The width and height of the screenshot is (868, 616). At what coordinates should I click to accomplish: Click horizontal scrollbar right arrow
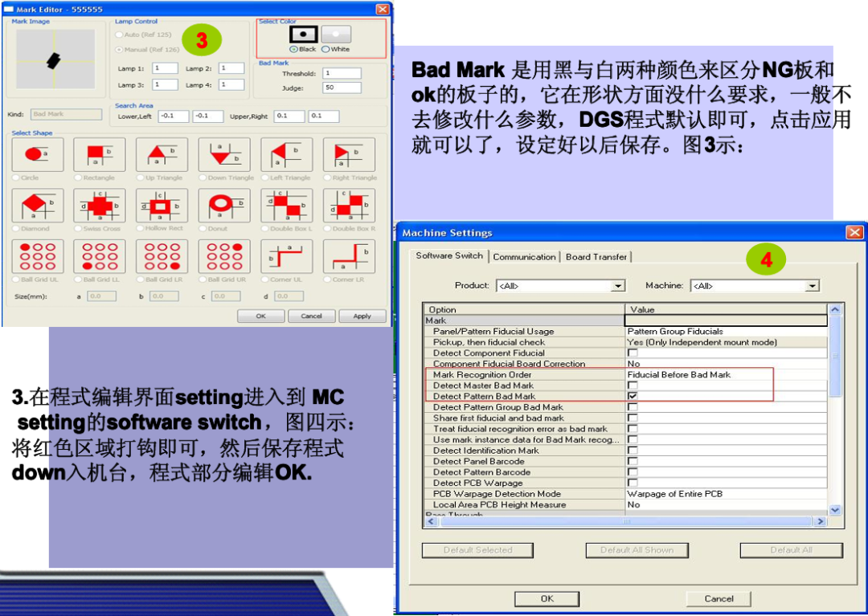coord(820,521)
